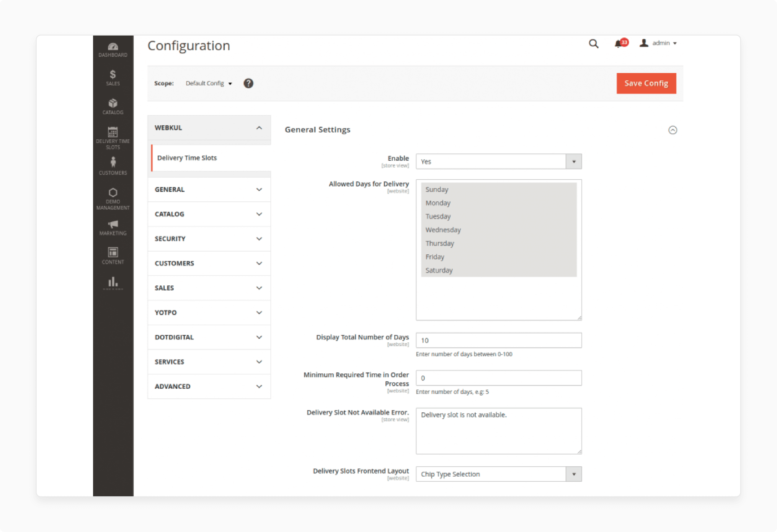
Task: Expand the SECURITY config section
Action: point(209,239)
